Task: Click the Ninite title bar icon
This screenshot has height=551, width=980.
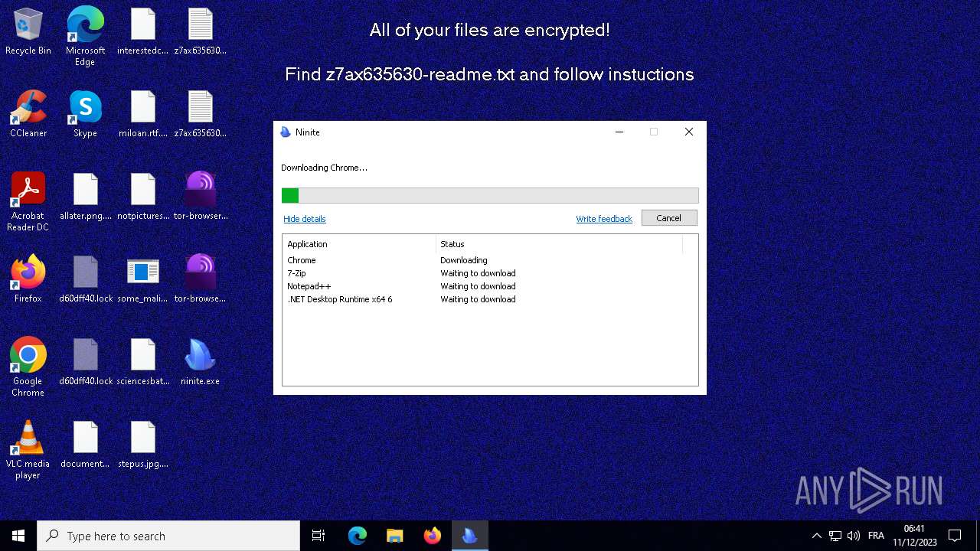Action: click(x=286, y=132)
